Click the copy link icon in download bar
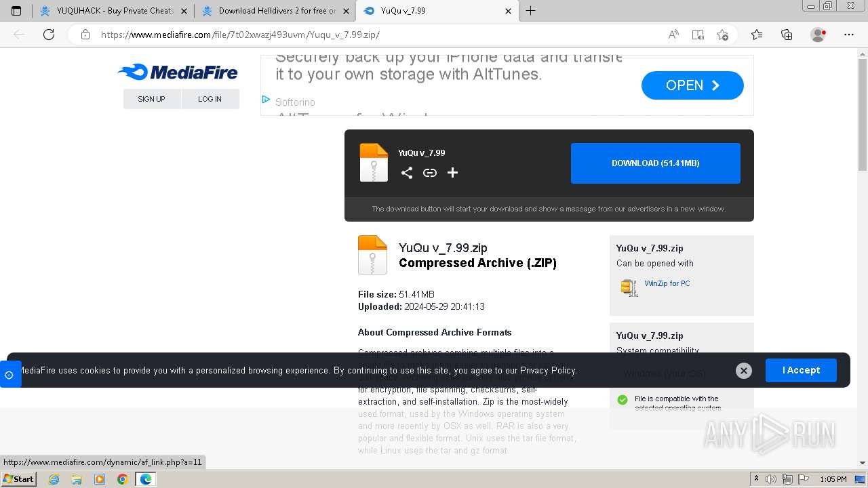Image resolution: width=868 pixels, height=488 pixels. [x=430, y=173]
